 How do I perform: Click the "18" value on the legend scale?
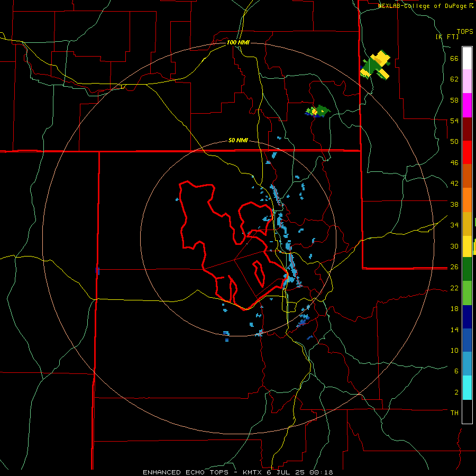click(x=454, y=309)
